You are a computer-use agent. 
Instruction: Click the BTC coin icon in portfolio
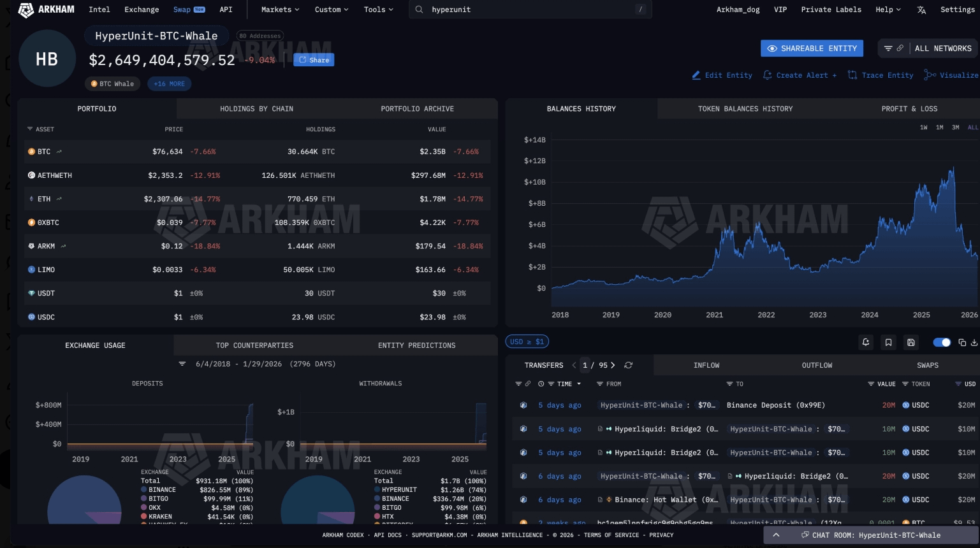point(31,152)
